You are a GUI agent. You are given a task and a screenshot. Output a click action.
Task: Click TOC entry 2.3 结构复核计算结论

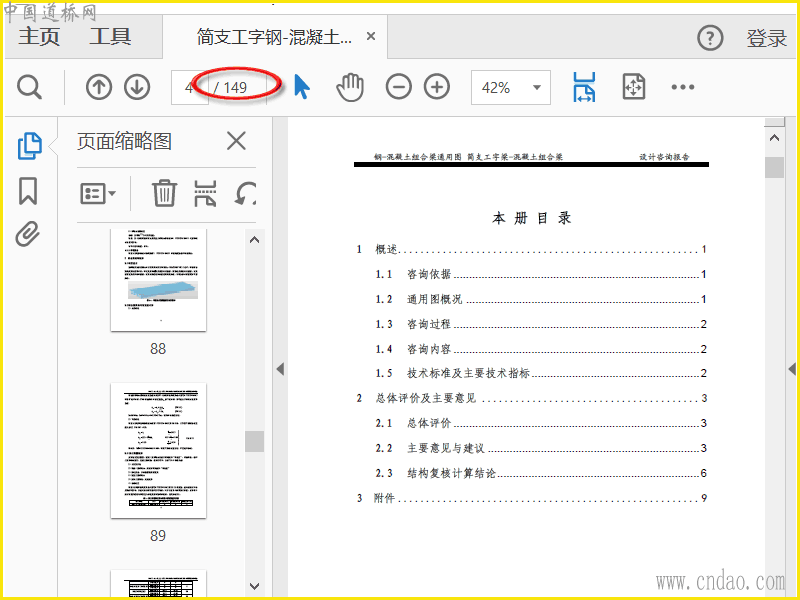point(541,473)
